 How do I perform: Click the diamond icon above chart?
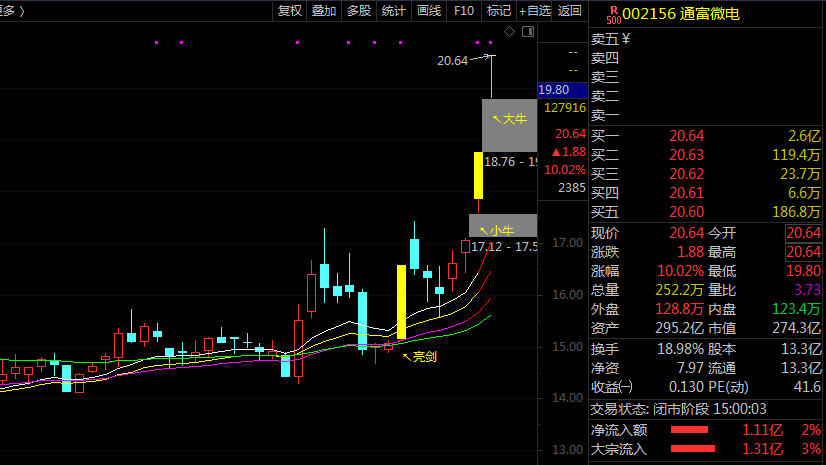[509, 32]
